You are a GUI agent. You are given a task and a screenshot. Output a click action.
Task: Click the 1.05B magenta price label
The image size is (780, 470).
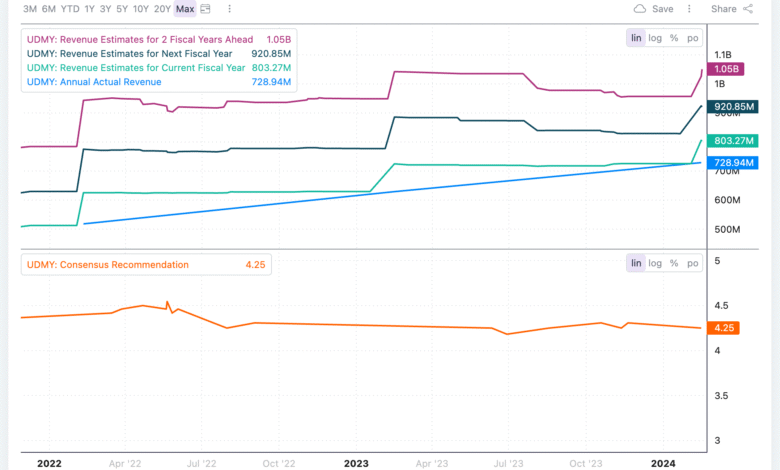(729, 69)
